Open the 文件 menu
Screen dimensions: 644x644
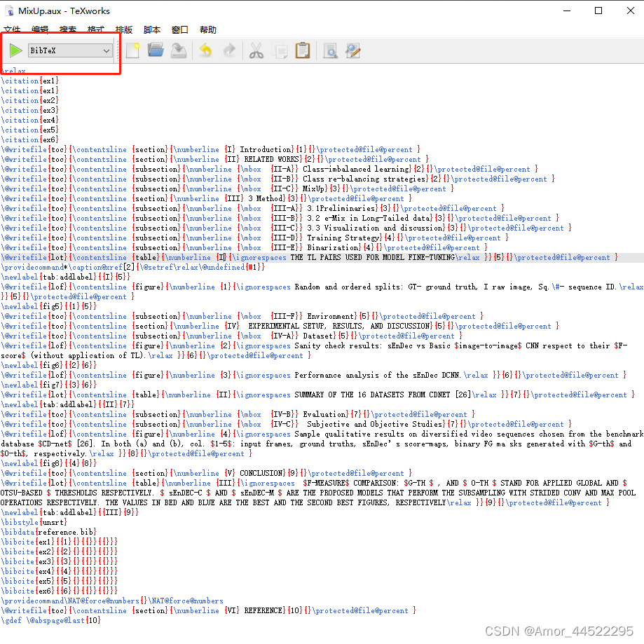click(x=12, y=29)
